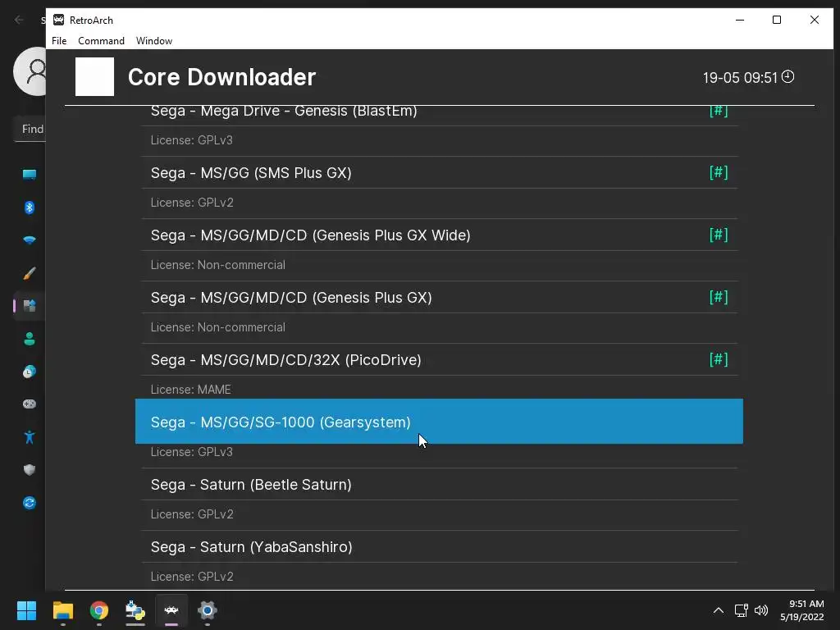840x630 pixels.
Task: Click installed [#] marker for PicoDrive
Action: pos(719,359)
